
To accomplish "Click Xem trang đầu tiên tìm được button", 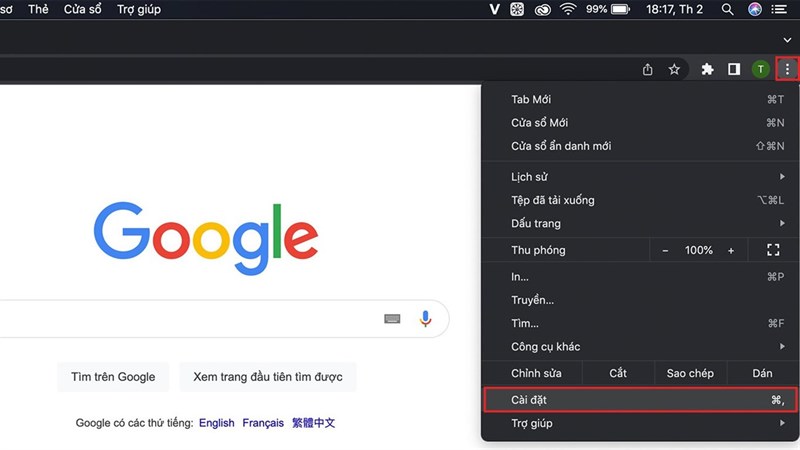I will pyautogui.click(x=267, y=377).
